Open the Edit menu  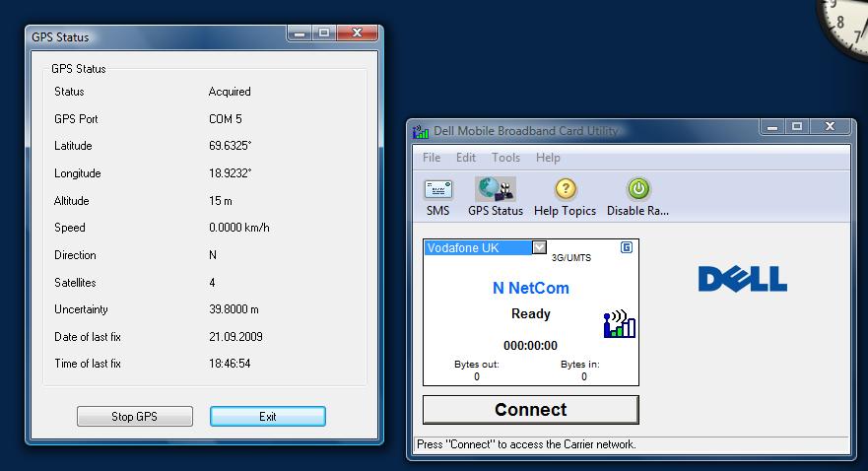coord(466,158)
